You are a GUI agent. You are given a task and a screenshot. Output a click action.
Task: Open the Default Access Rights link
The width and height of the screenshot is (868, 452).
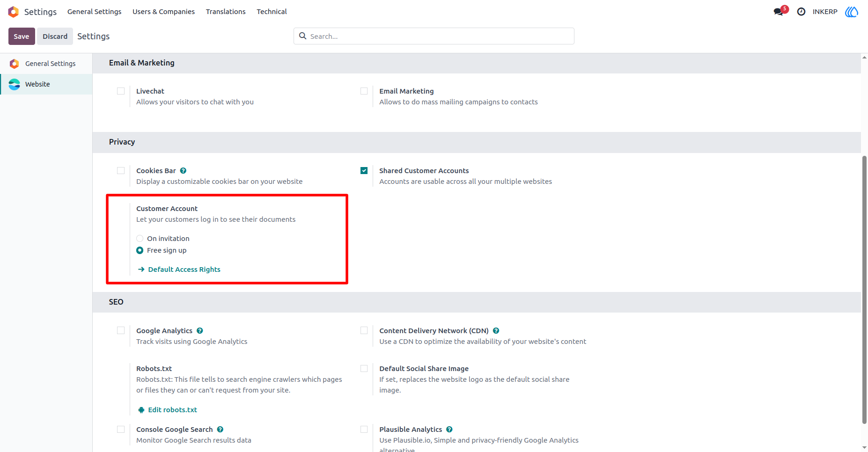coord(184,270)
